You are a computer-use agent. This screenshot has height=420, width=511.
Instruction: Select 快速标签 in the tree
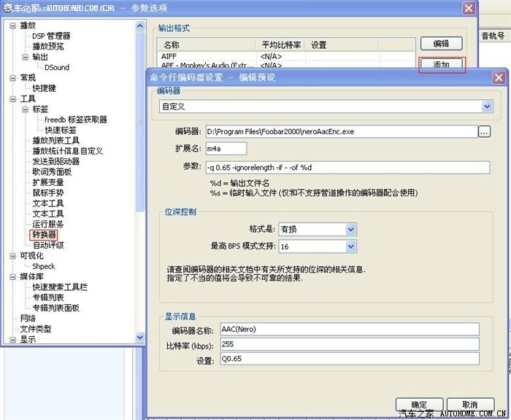(61, 131)
